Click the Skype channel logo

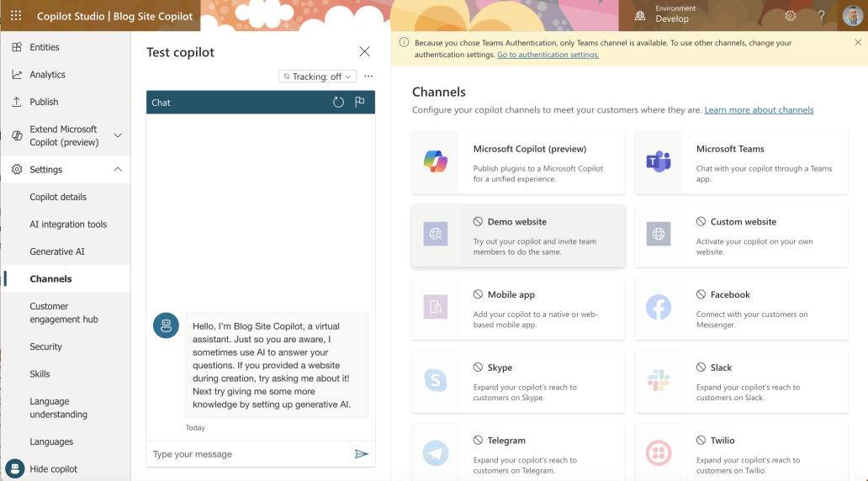[436, 380]
